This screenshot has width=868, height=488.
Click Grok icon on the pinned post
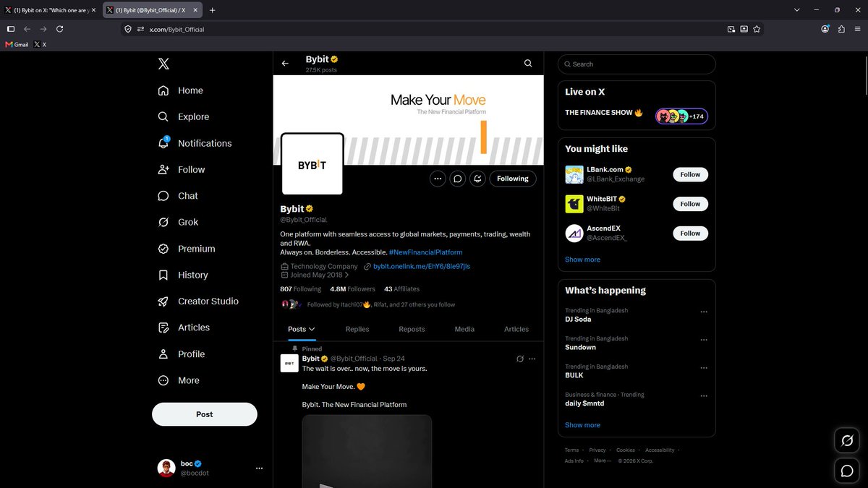tap(519, 359)
